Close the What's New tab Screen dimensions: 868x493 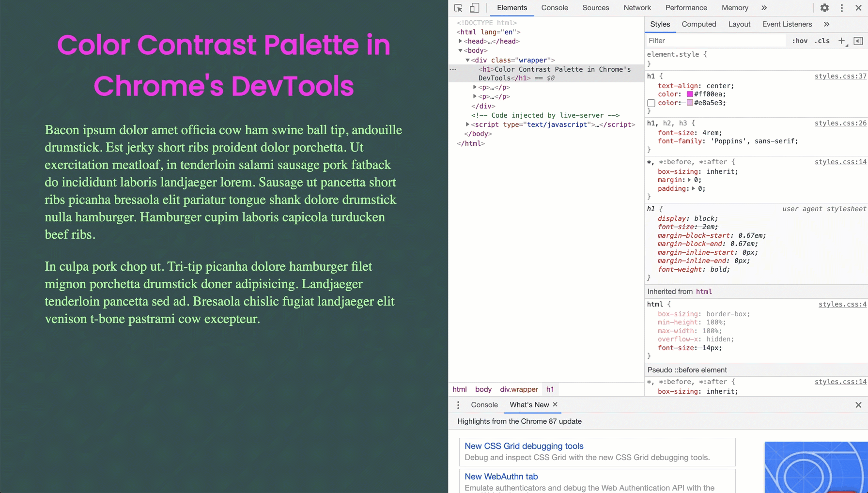555,404
